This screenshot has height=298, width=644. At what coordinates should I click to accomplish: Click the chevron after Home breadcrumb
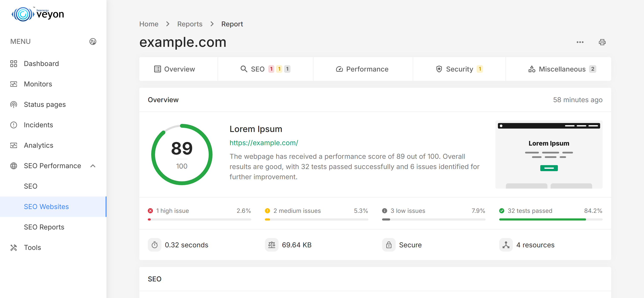point(168,24)
